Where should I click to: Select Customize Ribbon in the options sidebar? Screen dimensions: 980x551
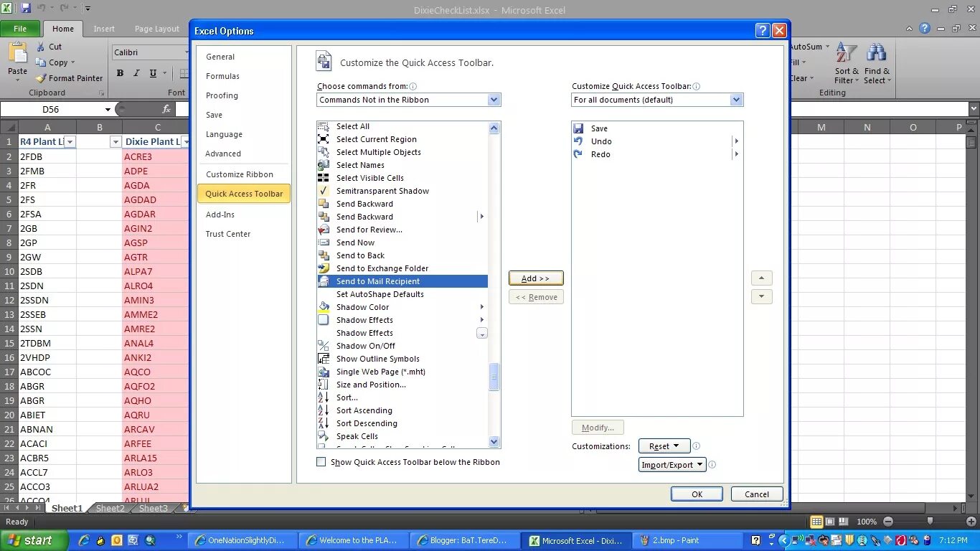pos(239,174)
